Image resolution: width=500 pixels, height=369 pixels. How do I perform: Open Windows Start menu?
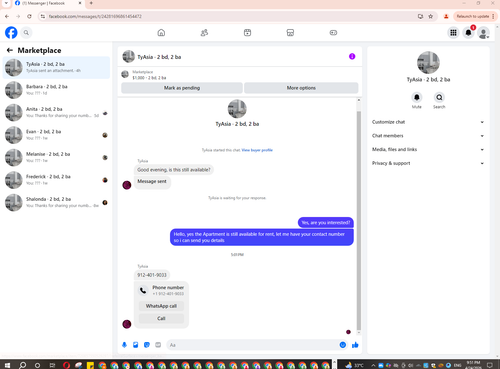(x=7, y=365)
